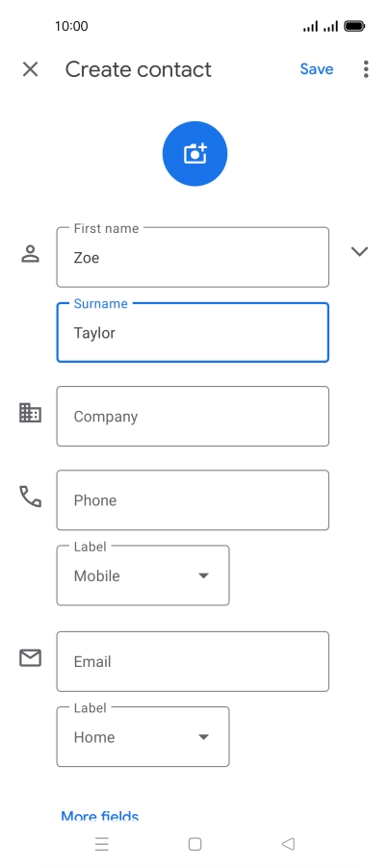Tap the add contact photo camera icon
The image size is (390, 868).
click(195, 154)
